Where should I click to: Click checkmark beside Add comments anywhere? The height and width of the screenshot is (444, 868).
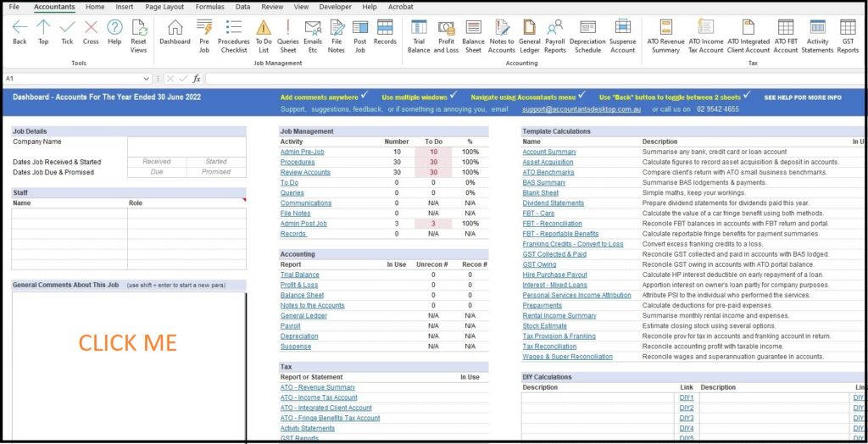pos(364,95)
